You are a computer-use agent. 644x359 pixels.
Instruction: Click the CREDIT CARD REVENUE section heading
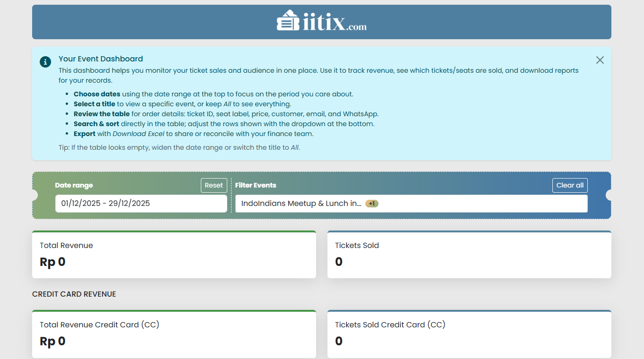point(74,294)
